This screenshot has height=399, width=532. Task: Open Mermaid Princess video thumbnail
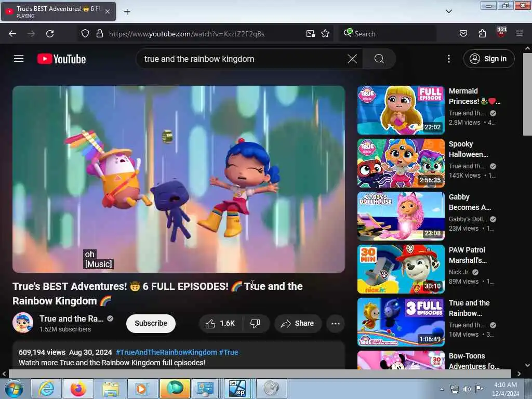[x=401, y=110]
